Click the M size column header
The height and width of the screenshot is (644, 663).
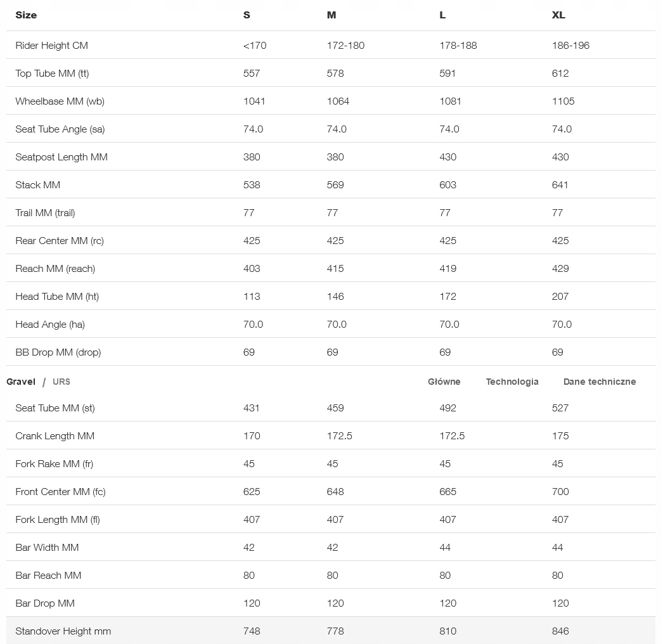pos(331,15)
